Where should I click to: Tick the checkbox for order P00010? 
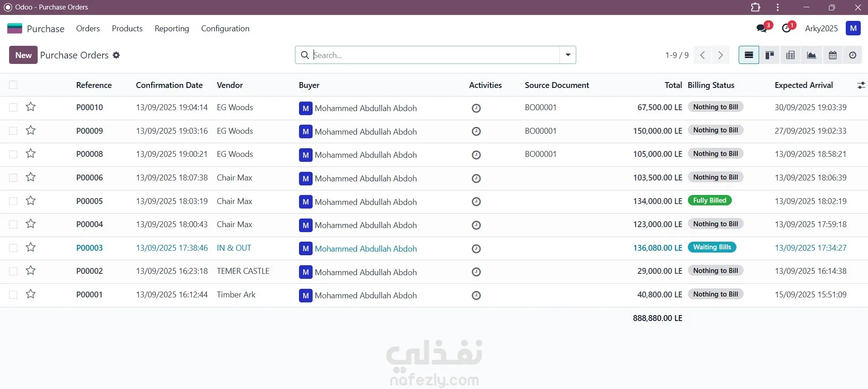coord(13,107)
